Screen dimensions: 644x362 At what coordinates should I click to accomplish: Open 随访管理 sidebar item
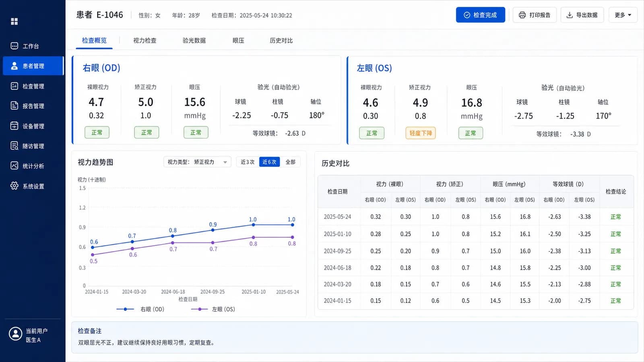[x=32, y=146]
